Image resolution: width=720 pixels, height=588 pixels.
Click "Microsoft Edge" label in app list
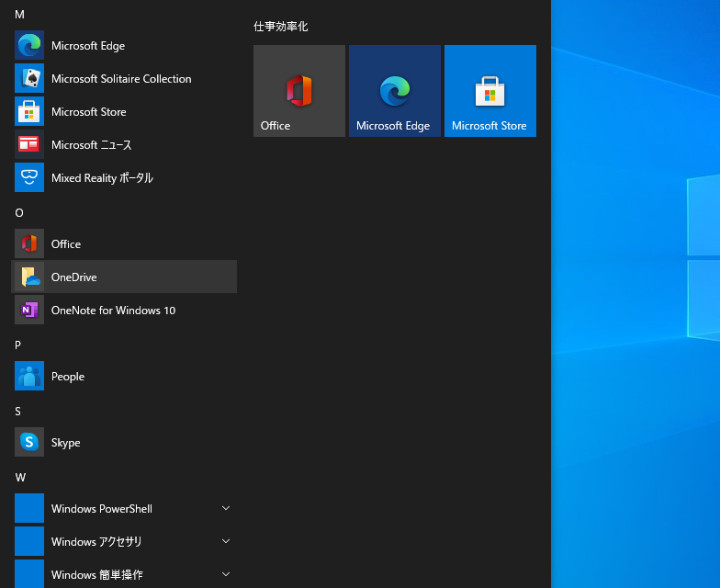click(x=88, y=46)
